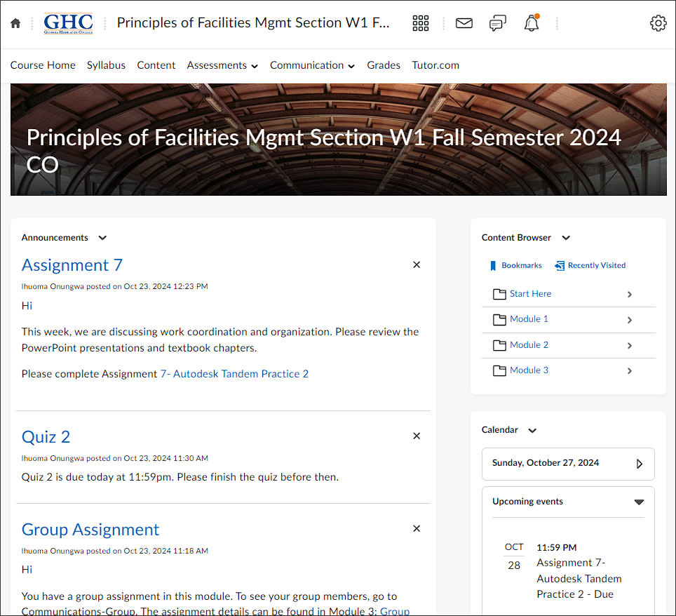Expand the Communication dropdown menu
This screenshot has width=676, height=616.
(x=313, y=65)
